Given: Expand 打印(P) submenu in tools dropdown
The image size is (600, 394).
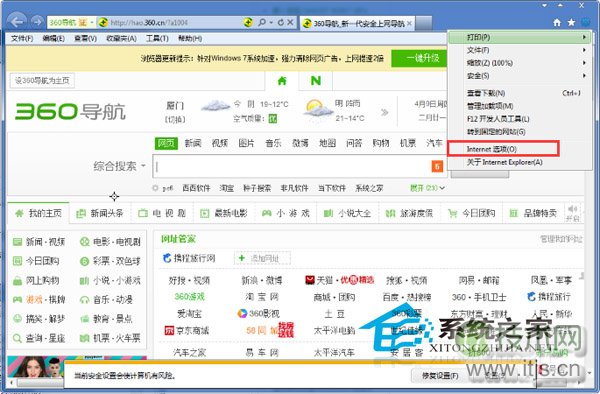Looking at the screenshot, I should coord(520,37).
